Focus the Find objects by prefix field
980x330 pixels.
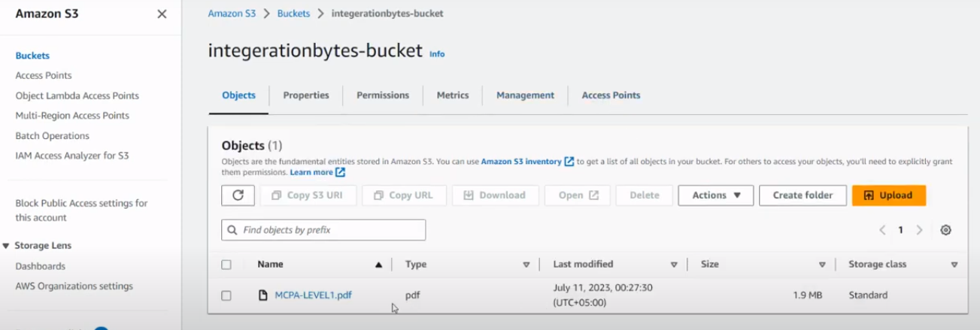click(x=323, y=230)
